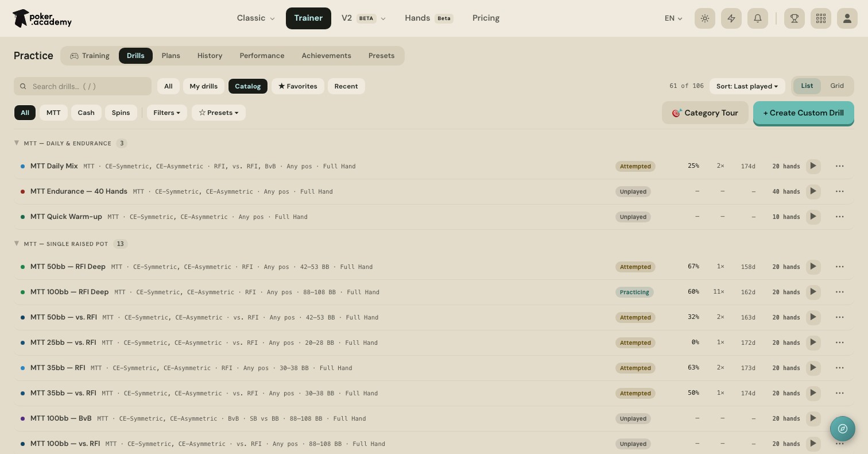Open the lightning bolt quick actions icon
Screen dimensions: 868x454
click(x=731, y=18)
